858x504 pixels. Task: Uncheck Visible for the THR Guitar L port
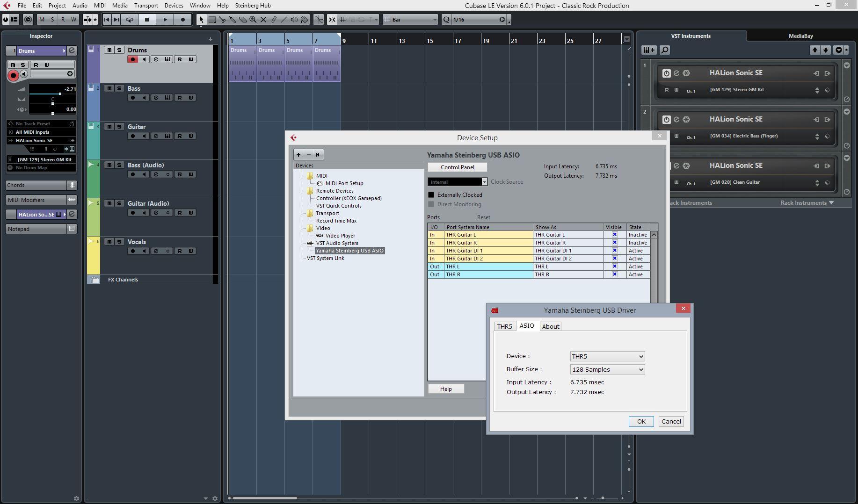tap(615, 235)
